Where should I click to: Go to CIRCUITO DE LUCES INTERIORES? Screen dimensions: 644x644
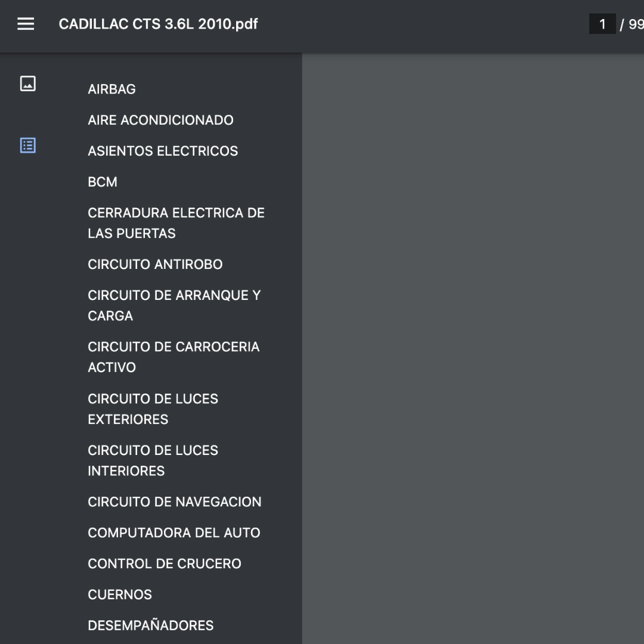[153, 460]
